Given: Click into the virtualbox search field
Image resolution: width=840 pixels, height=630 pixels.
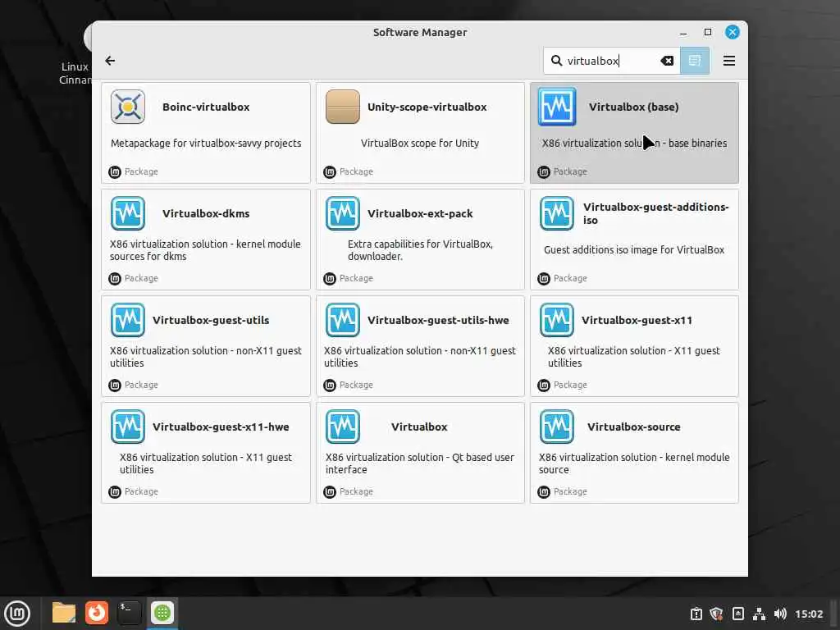Looking at the screenshot, I should (610, 61).
